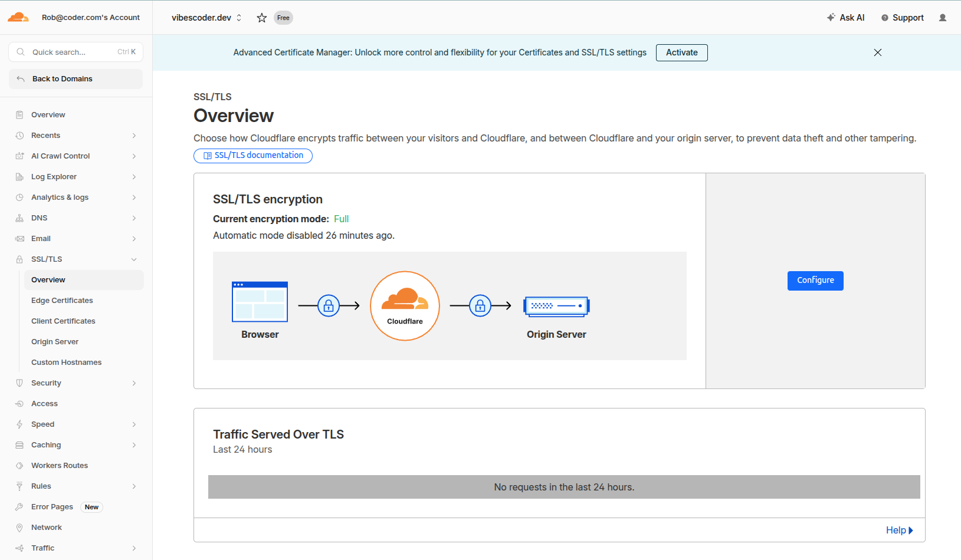The height and width of the screenshot is (560, 961).
Task: Expand the Caching chevron
Action: coord(134,445)
